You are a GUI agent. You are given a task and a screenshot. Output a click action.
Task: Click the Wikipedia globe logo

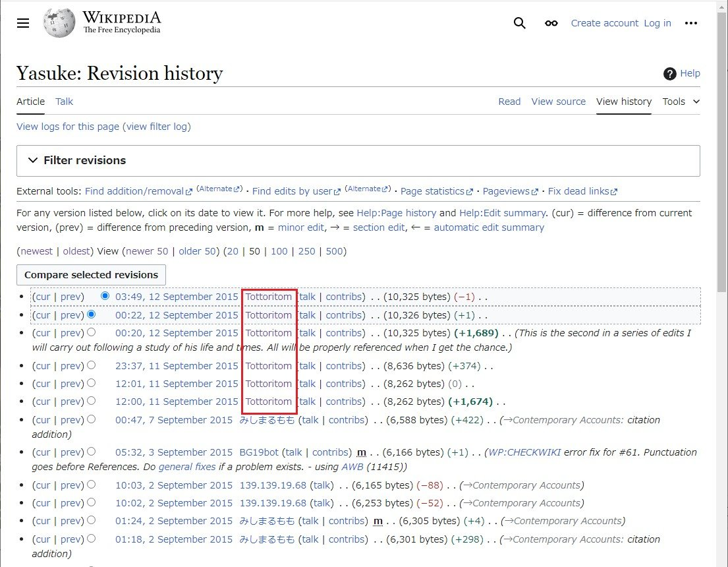pos(59,23)
